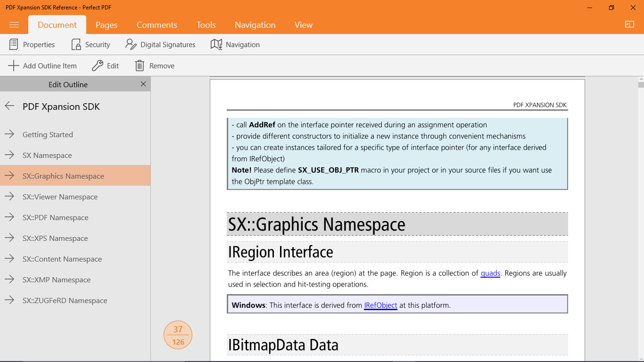The width and height of the screenshot is (644, 362).
Task: Click the IRegion Interface heading
Action: [281, 252]
